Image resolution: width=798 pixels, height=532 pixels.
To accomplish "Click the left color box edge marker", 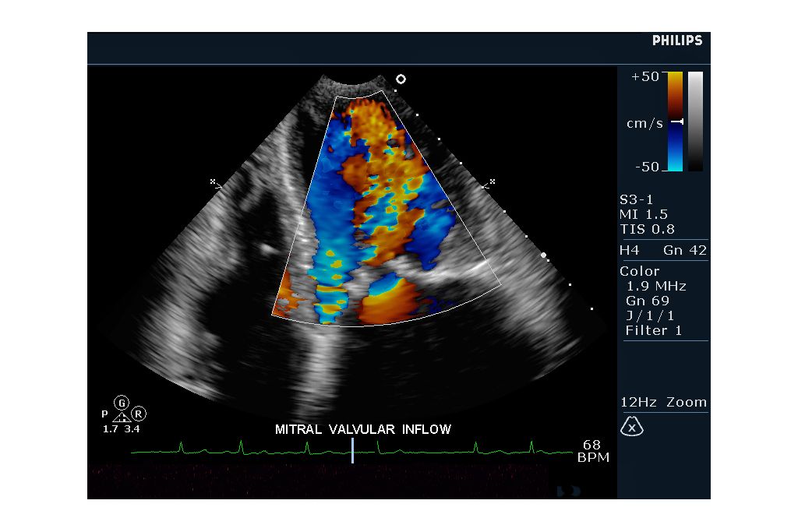I will tap(214, 183).
